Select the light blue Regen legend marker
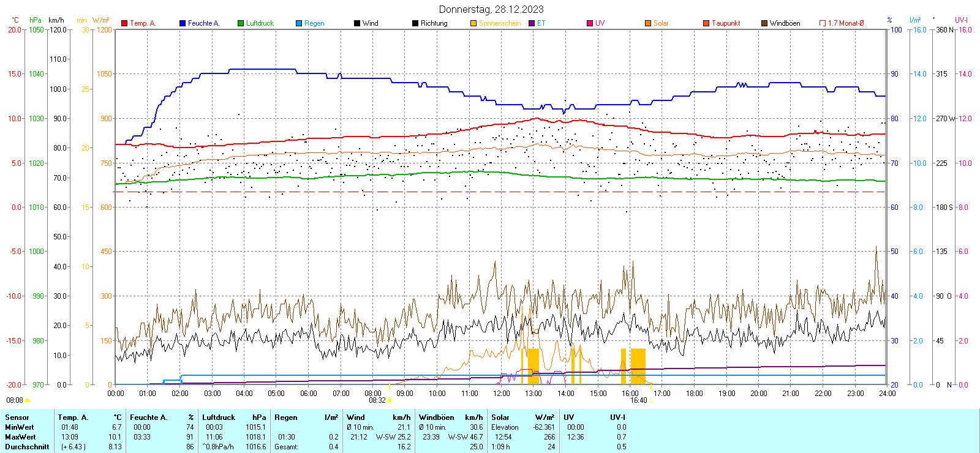Viewport: 980px width, 453px height. click(299, 23)
